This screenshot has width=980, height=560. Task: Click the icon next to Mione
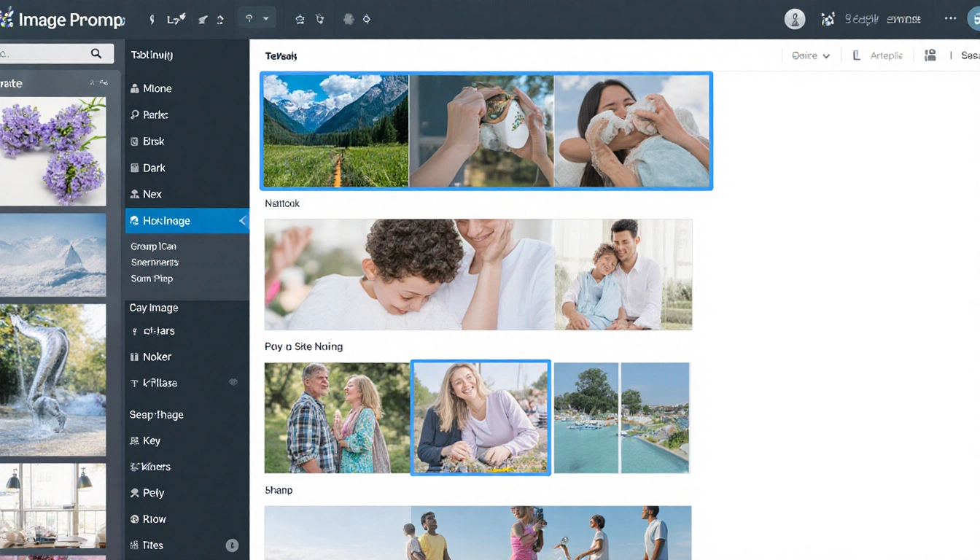coord(135,89)
